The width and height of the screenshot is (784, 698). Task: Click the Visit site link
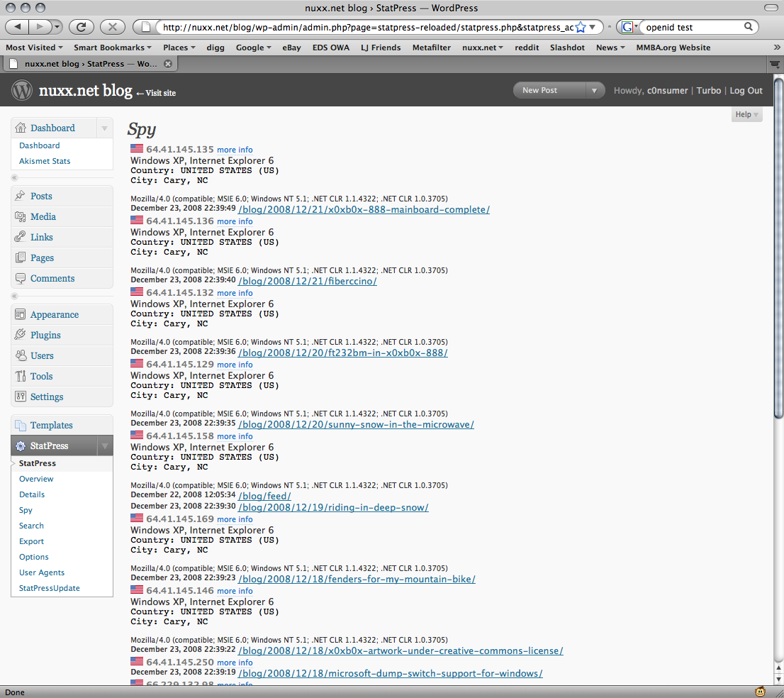click(x=160, y=93)
